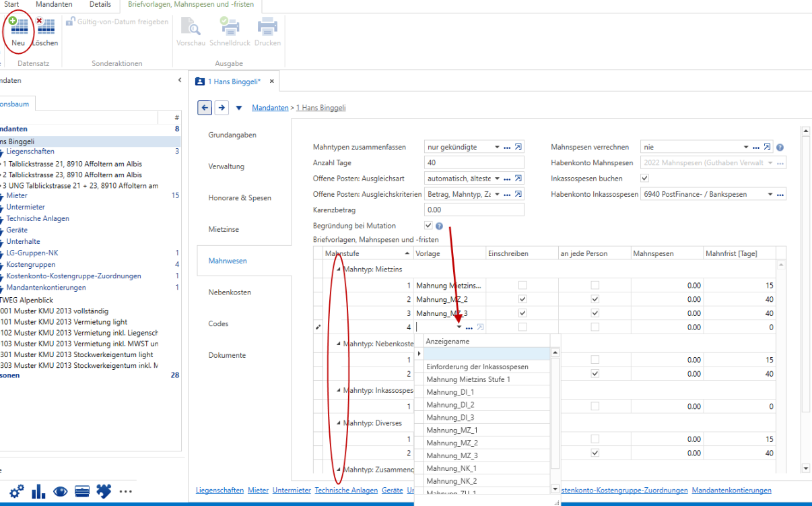
Task: Click into the Anzahl Tage field
Action: 475,163
